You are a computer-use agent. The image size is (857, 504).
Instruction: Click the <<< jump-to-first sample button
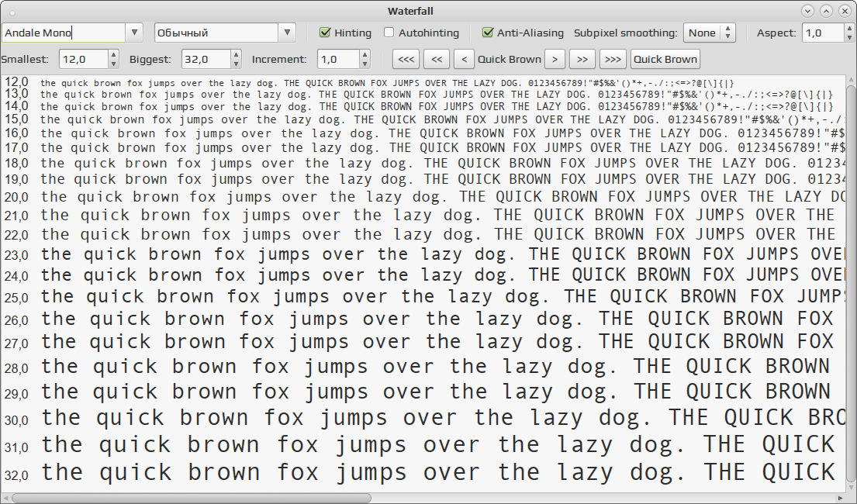[406, 59]
